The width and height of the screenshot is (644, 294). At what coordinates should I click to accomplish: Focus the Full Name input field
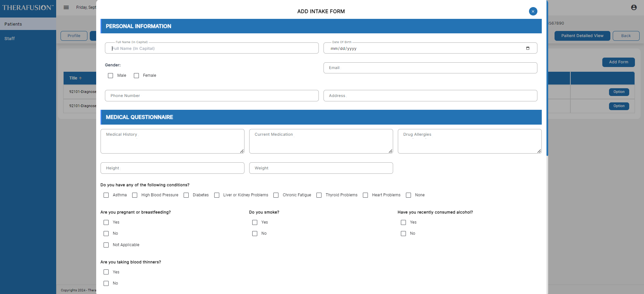212,48
